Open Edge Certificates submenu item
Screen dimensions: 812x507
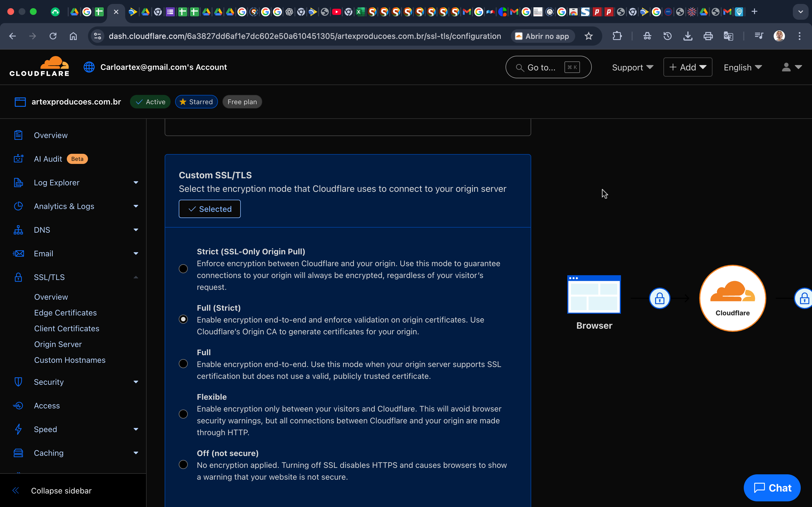65,313
